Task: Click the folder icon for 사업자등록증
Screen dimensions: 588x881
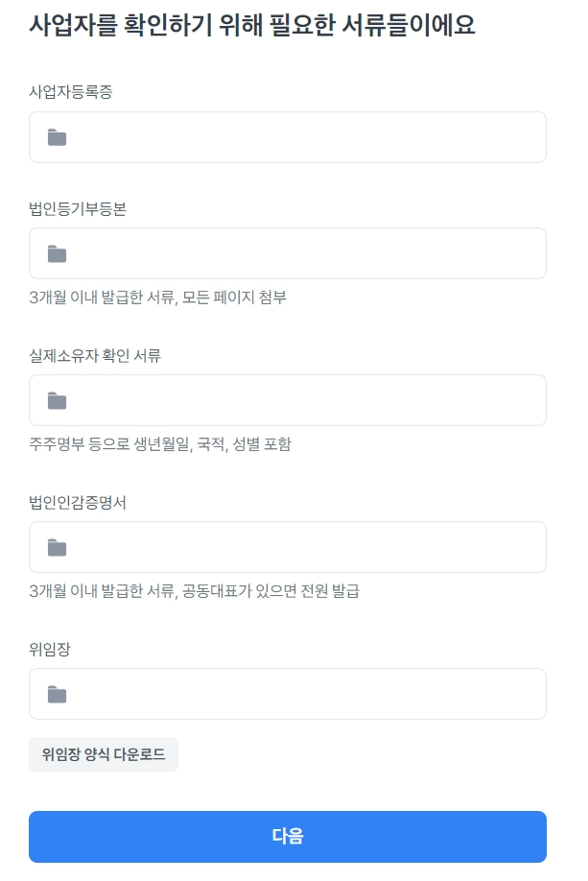Action: (58, 138)
